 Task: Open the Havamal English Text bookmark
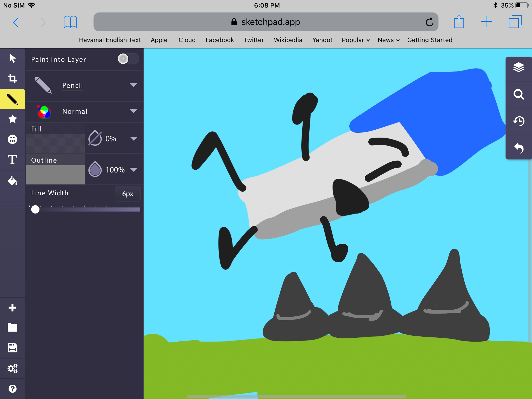point(110,40)
